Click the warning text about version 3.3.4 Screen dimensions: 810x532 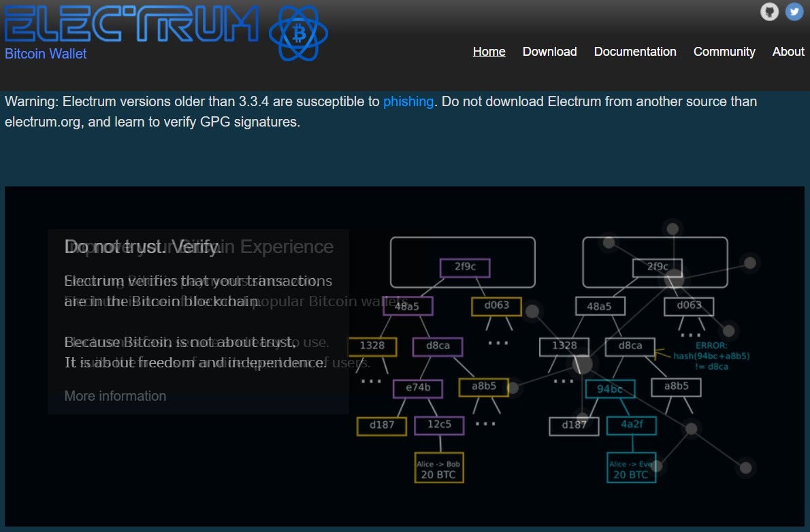380,112
